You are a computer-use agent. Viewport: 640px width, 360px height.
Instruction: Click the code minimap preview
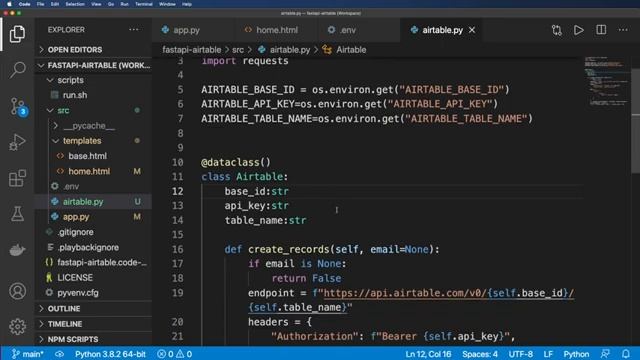[607, 82]
